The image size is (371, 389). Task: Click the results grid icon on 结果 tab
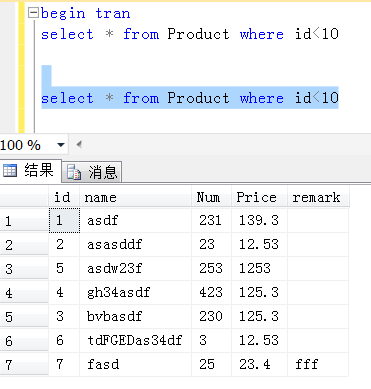(10, 171)
